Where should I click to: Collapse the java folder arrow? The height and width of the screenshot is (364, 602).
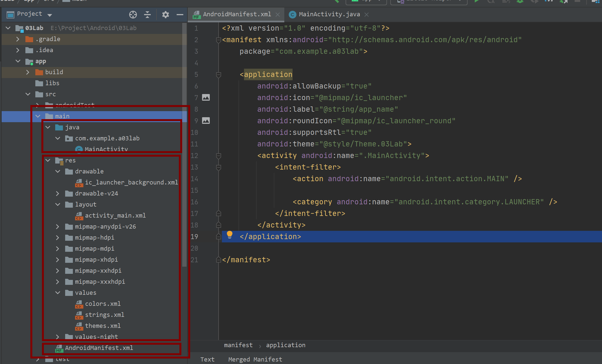48,127
